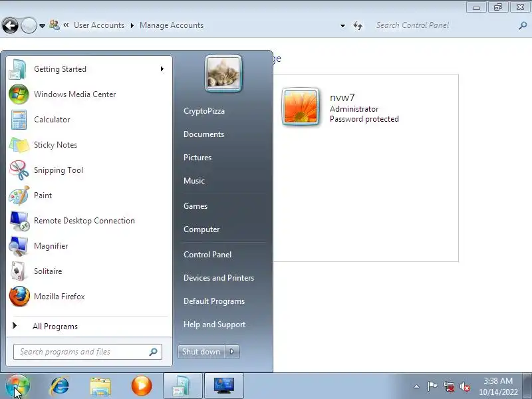Click the network status tray icon
This screenshot has height=399, width=532.
pos(448,386)
